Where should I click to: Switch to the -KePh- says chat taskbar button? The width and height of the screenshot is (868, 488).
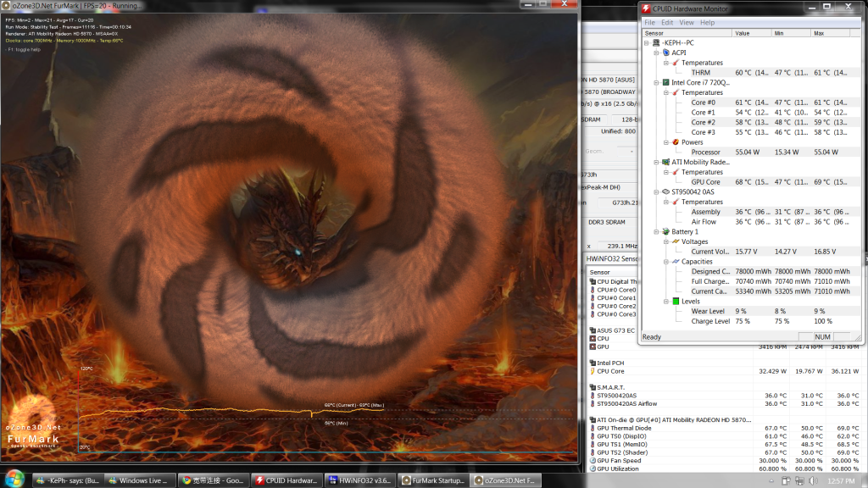point(68,480)
